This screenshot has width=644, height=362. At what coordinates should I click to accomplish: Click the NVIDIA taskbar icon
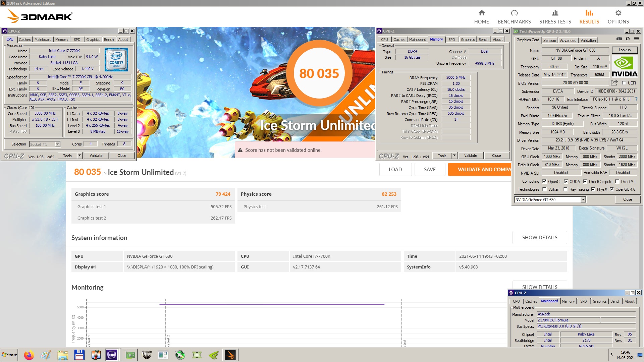214,355
